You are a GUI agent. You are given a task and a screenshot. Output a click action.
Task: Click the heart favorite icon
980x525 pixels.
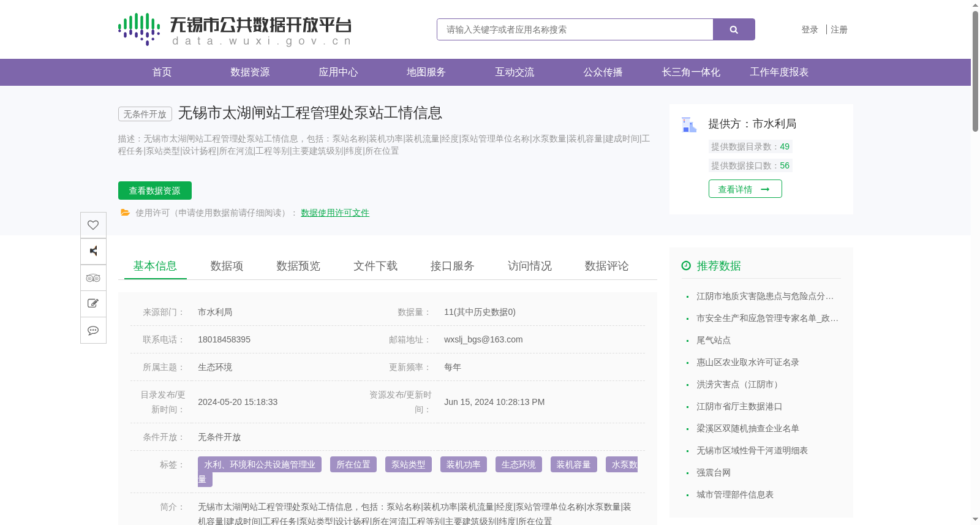point(93,225)
